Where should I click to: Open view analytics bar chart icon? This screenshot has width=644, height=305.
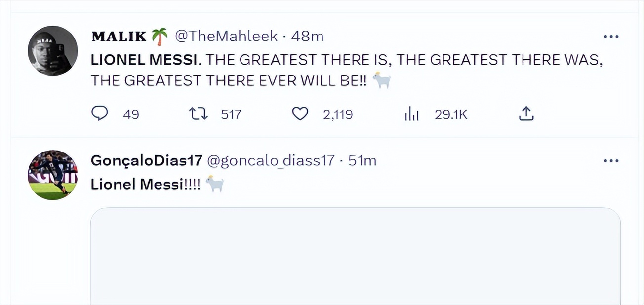[x=411, y=114]
